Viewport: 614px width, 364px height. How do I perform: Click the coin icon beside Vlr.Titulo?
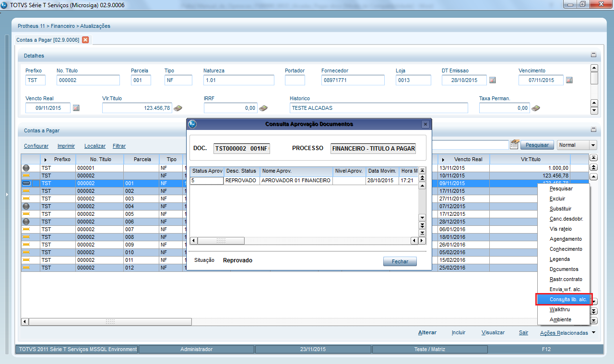click(178, 108)
